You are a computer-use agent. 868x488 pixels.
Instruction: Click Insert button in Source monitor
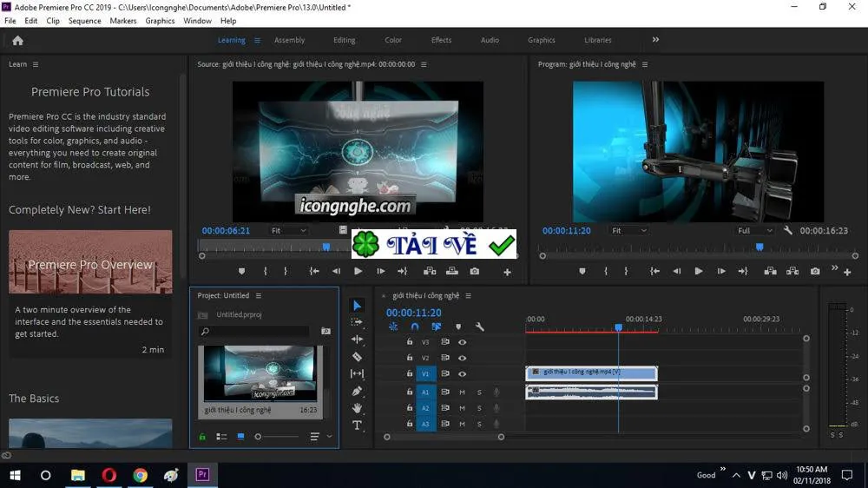click(430, 272)
